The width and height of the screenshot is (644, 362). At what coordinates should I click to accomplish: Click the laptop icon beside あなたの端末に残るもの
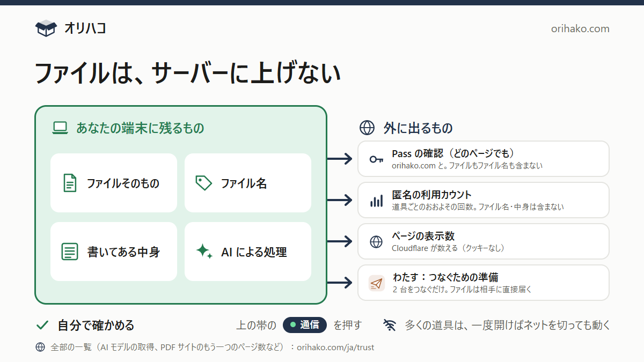[x=60, y=128]
